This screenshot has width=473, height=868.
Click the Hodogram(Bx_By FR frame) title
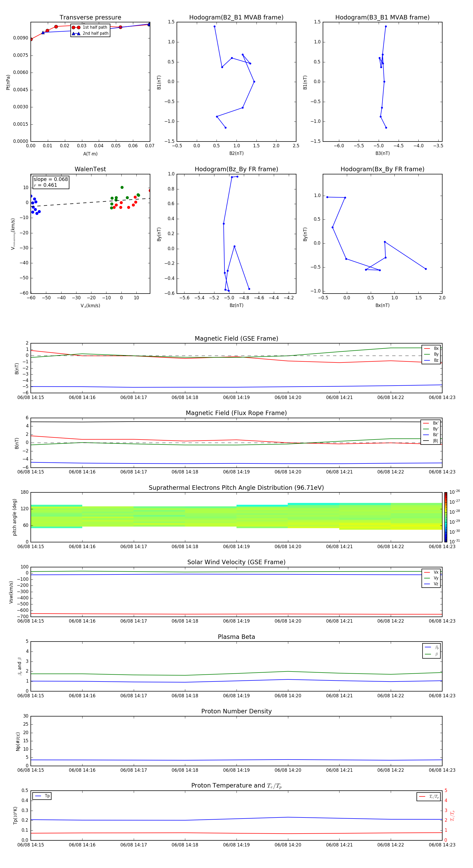pos(382,169)
